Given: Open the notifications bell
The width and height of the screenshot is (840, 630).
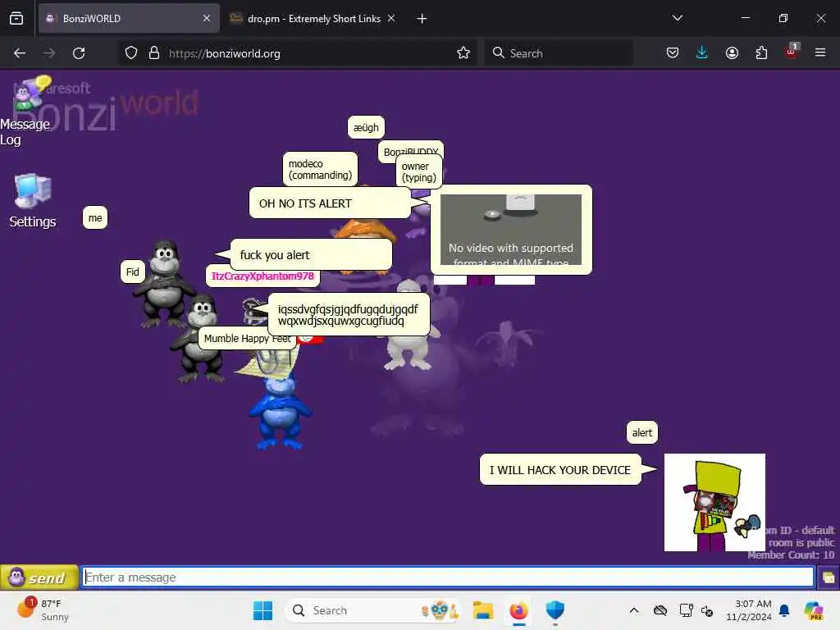Looking at the screenshot, I should (784, 610).
